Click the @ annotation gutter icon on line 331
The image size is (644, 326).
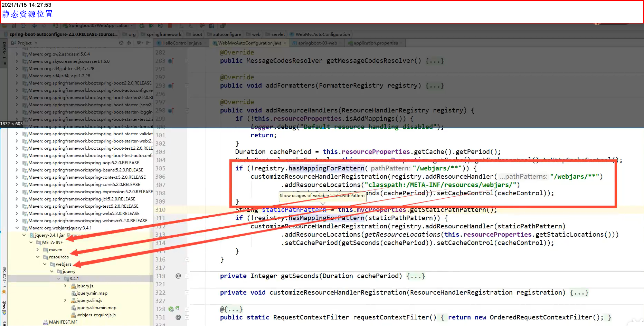tap(178, 317)
